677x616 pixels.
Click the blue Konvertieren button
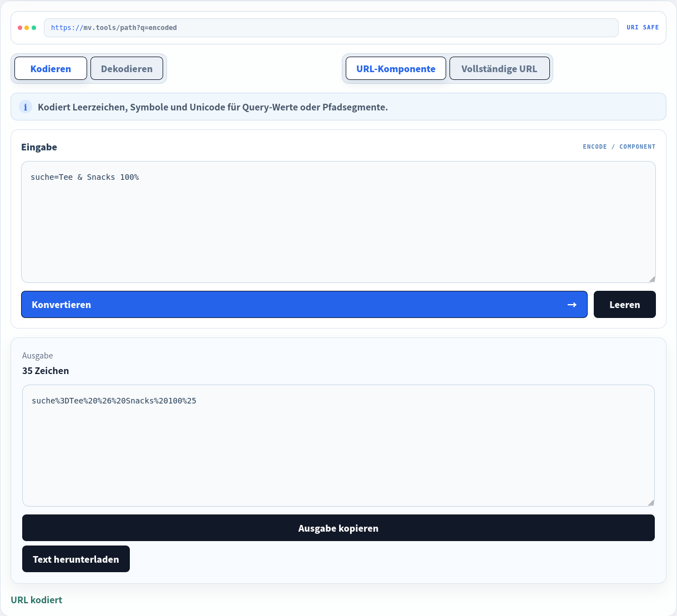(304, 304)
